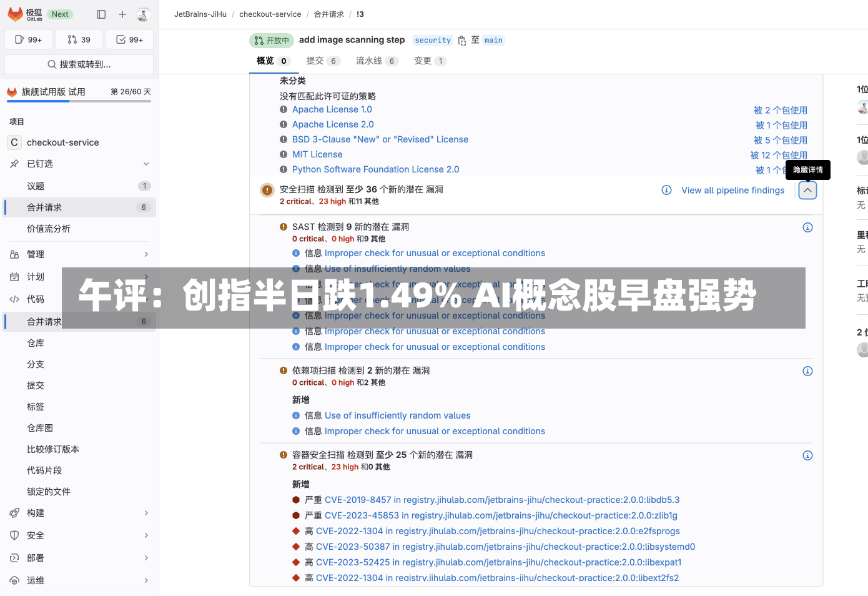Image resolution: width=868 pixels, height=596 pixels.
Task: Go to JetBrains-JiHu breadcrumb
Action: (200, 14)
